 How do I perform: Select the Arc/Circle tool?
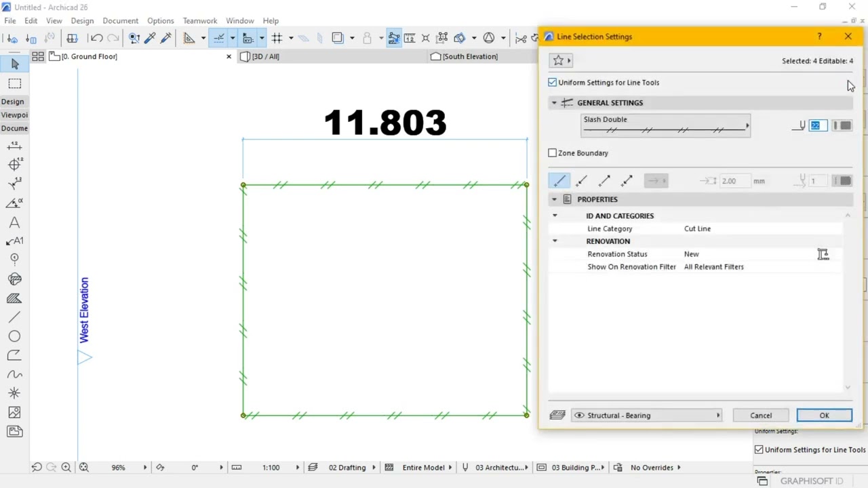pyautogui.click(x=14, y=336)
